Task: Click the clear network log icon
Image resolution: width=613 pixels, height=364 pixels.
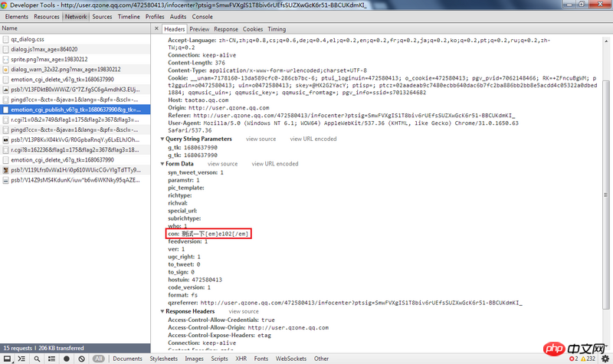Action: 81,359
